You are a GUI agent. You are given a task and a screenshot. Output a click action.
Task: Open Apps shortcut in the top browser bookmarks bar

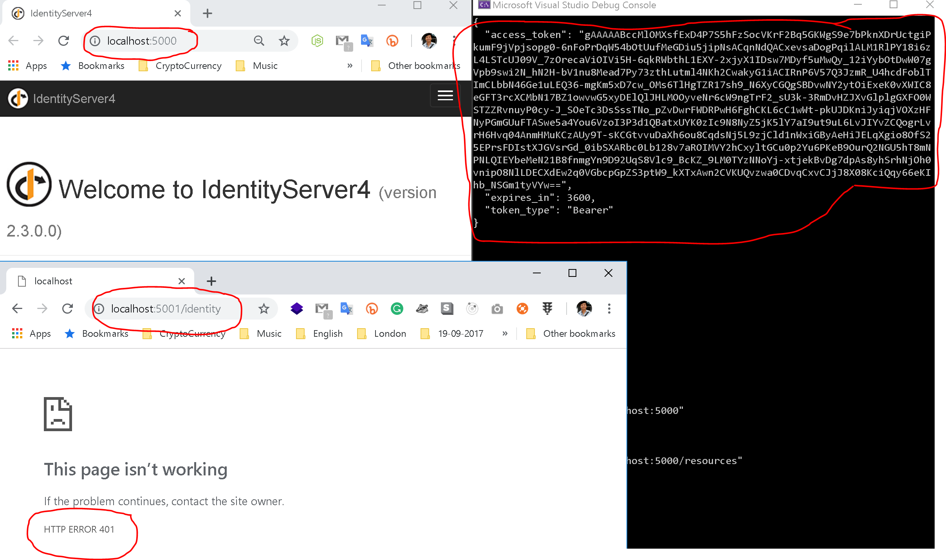point(27,66)
